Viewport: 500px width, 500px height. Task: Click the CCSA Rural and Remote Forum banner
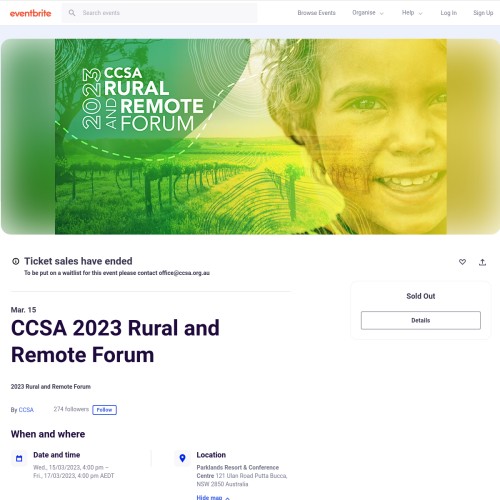click(x=250, y=137)
